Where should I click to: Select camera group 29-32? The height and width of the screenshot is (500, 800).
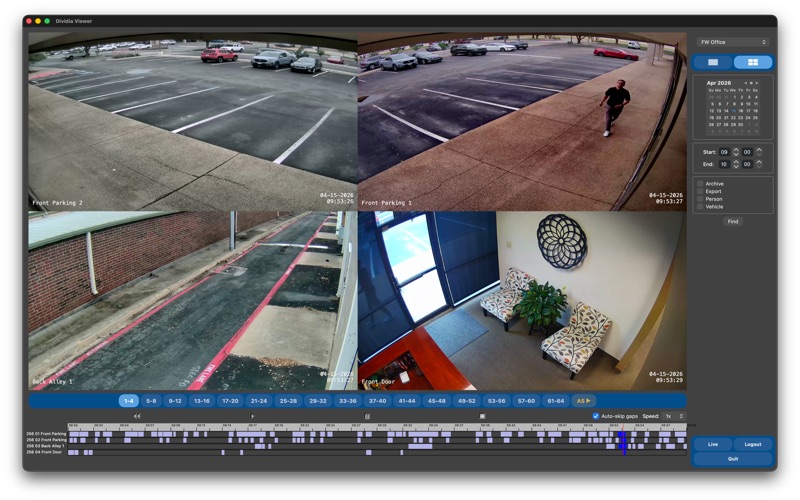pos(318,401)
